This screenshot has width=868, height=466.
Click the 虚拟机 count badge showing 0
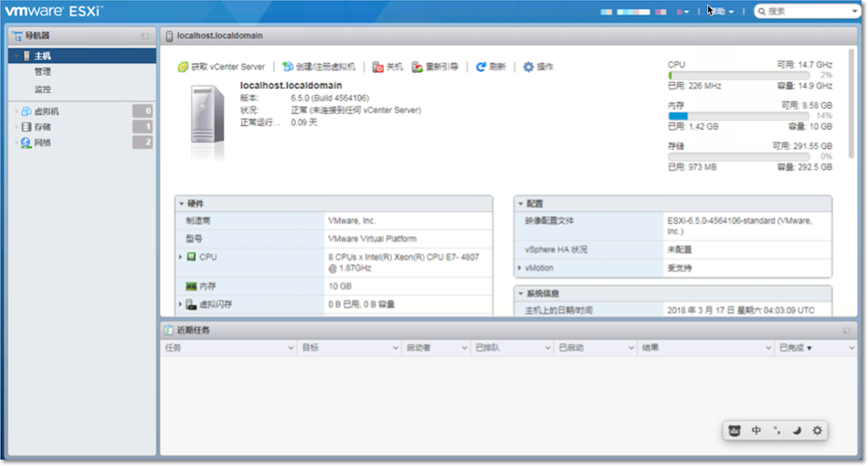[x=143, y=111]
